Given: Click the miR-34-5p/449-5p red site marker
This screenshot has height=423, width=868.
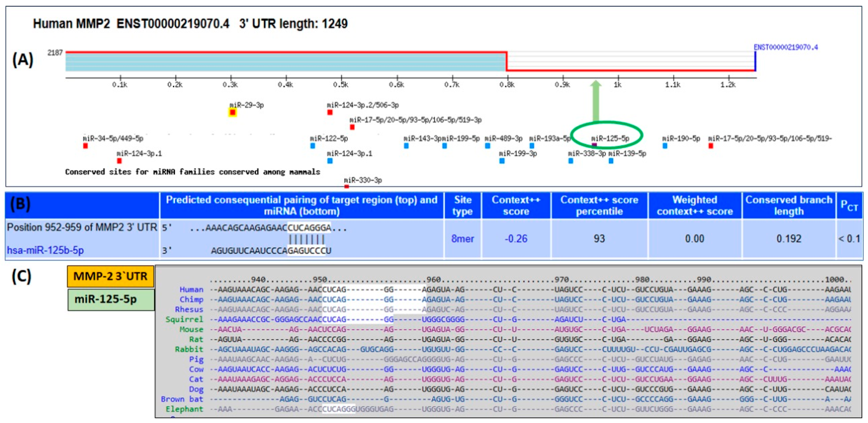Looking at the screenshot, I should click(x=85, y=146).
